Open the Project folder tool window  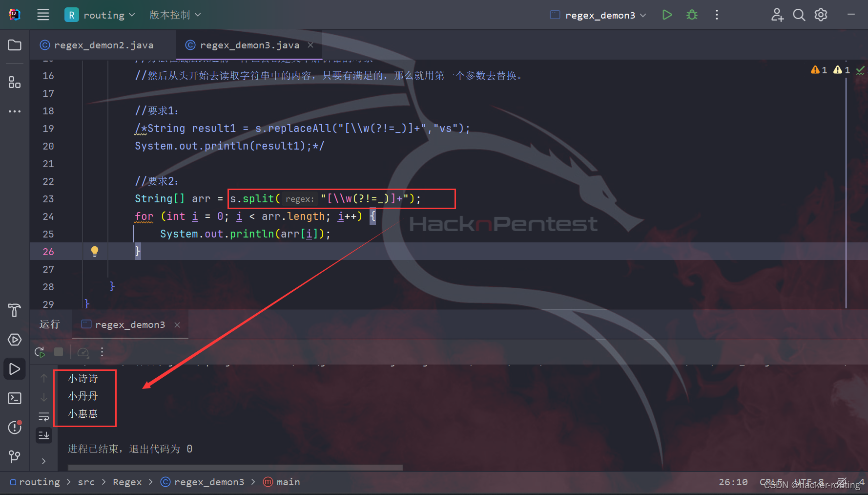coord(15,45)
